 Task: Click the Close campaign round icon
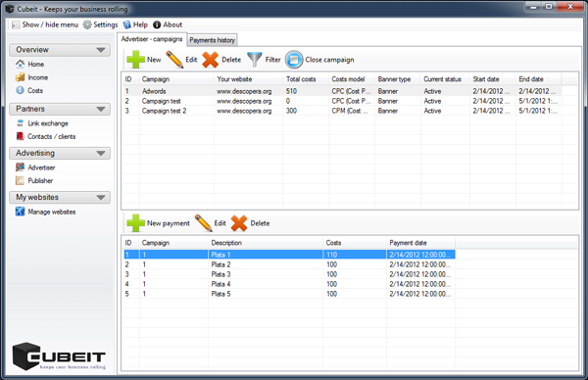tap(294, 60)
